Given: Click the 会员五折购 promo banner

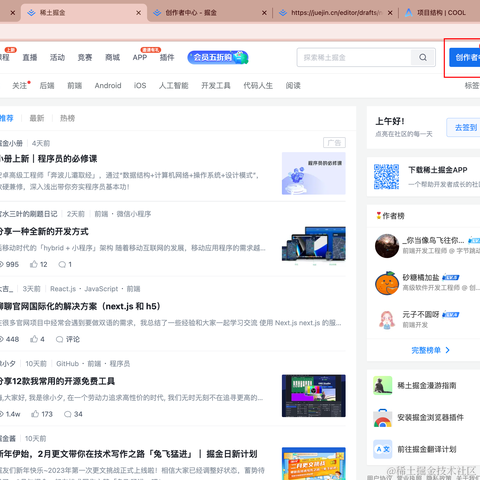Looking at the screenshot, I should [x=218, y=57].
